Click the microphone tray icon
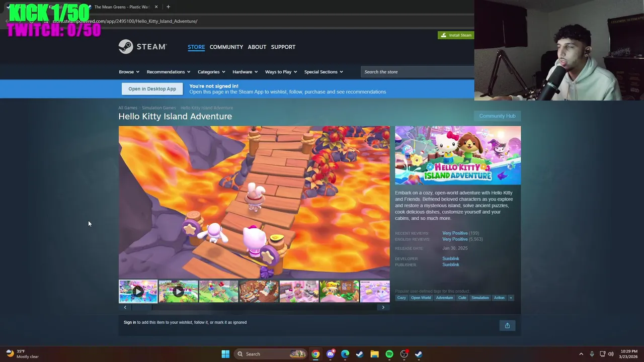Image resolution: width=644 pixels, height=362 pixels. [592, 354]
